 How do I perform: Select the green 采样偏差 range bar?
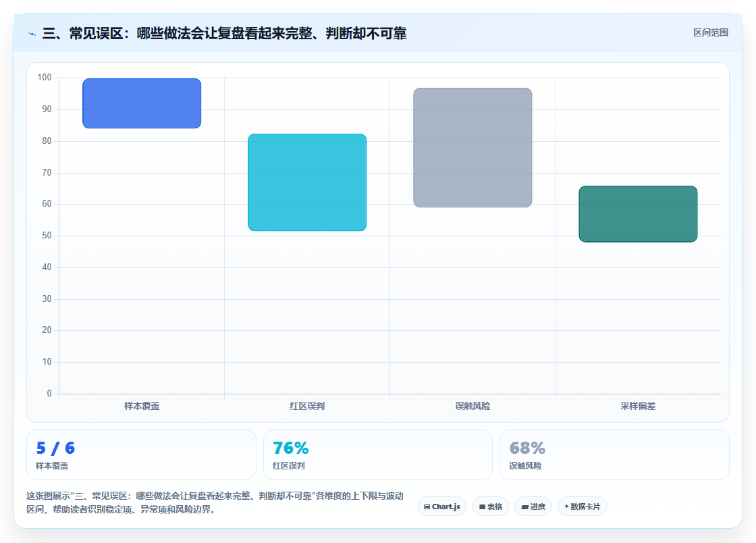coord(638,213)
